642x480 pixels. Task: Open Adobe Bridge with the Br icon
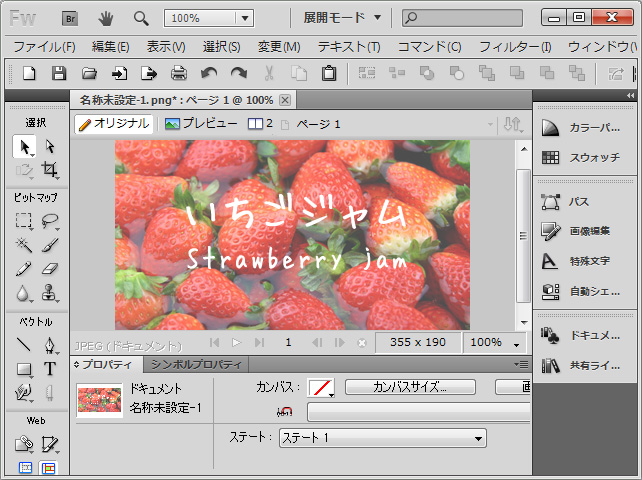tap(70, 18)
